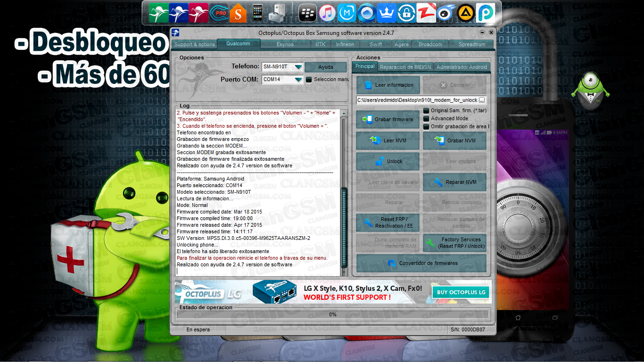
Task: Click the Leer informacion button
Action: (x=388, y=85)
